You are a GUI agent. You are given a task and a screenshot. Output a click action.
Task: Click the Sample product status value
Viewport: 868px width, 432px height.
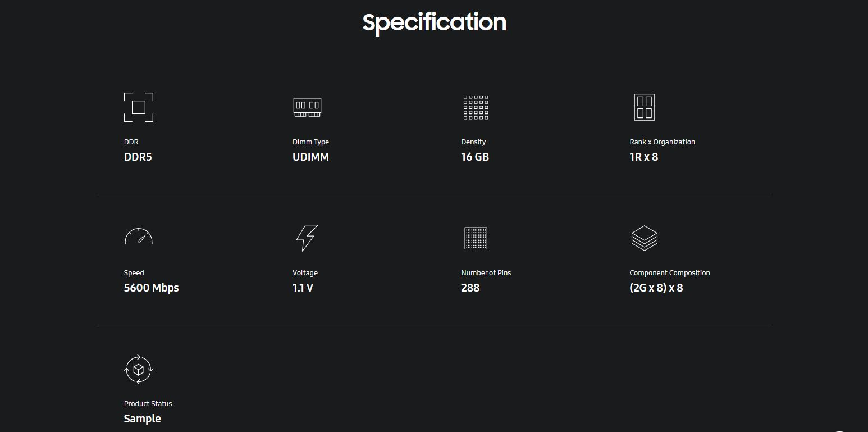[142, 419]
